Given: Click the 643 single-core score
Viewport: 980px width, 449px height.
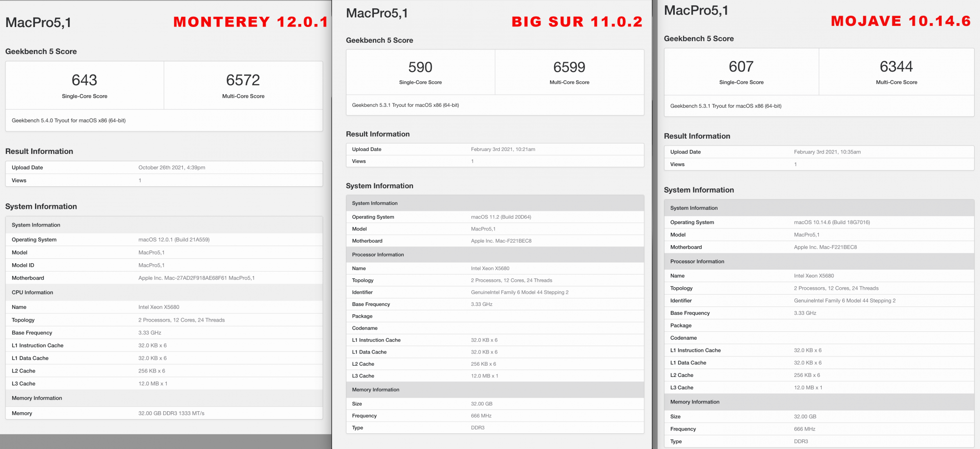Looking at the screenshot, I should pos(84,80).
